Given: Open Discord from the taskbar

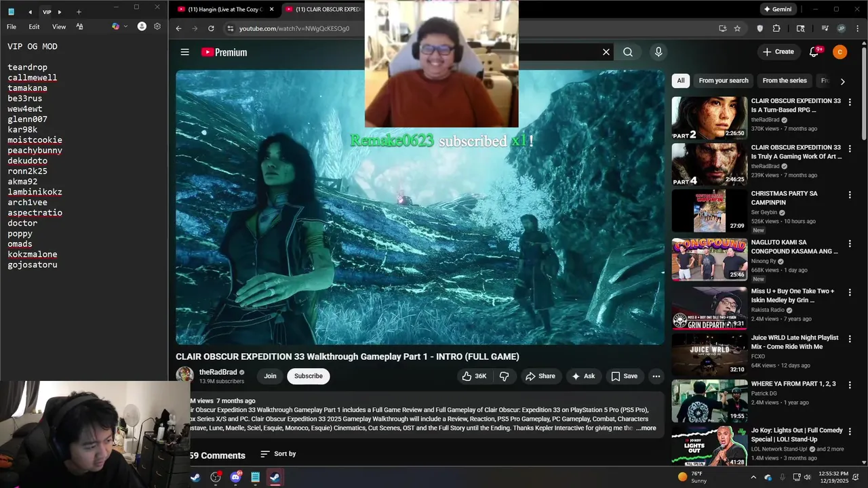Looking at the screenshot, I should [235, 477].
